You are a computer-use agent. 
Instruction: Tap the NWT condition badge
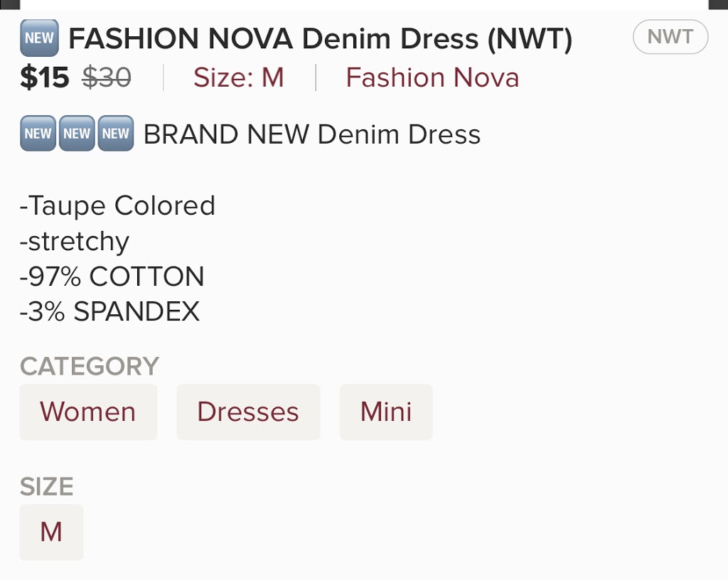click(x=670, y=38)
